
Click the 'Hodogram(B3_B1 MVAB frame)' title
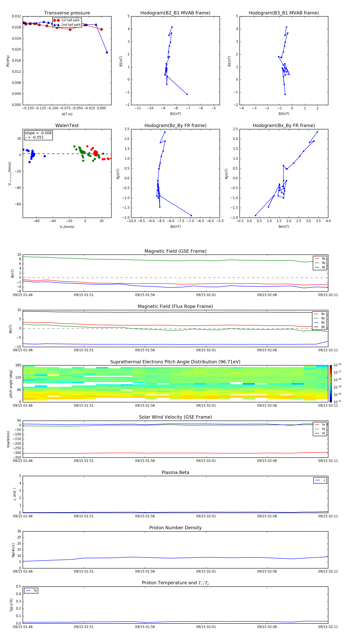(284, 13)
